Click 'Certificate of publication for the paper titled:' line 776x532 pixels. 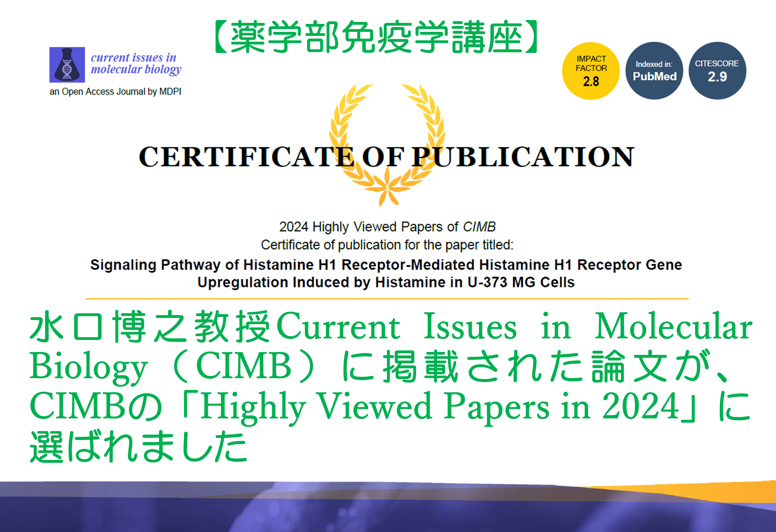(x=387, y=245)
